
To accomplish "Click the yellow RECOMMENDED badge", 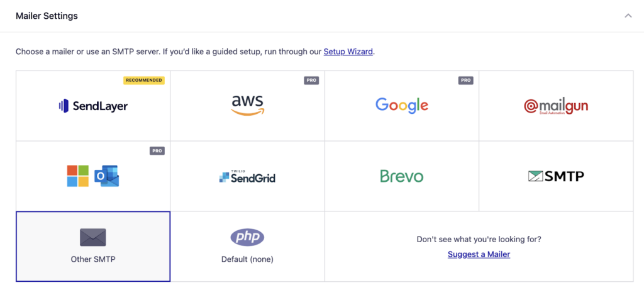I will point(144,80).
